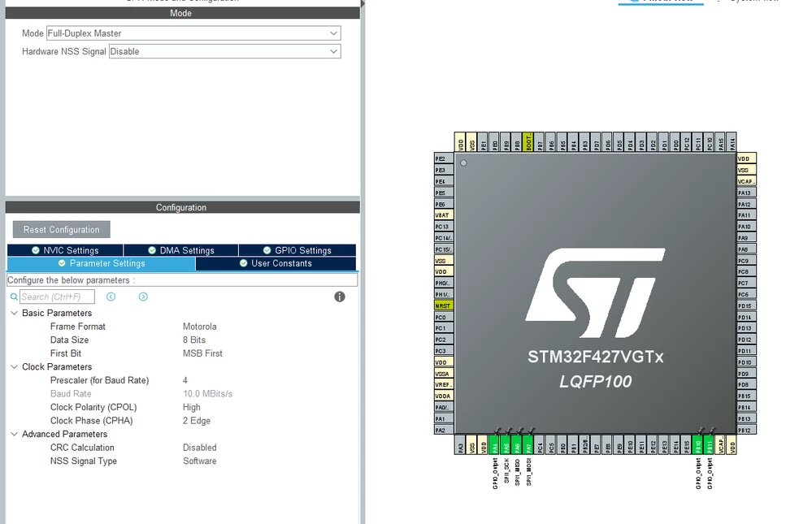Click pin PC13 on the chip
This screenshot has height=524, width=812.
tap(443, 227)
